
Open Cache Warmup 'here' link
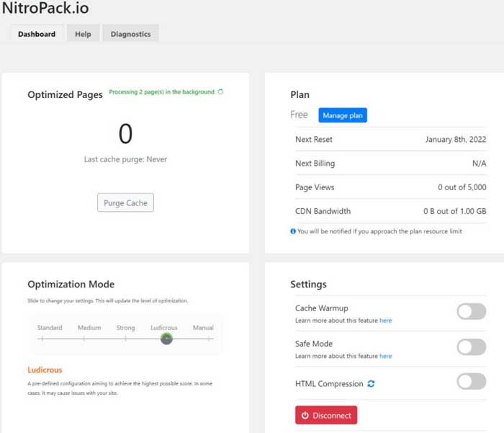tap(386, 321)
